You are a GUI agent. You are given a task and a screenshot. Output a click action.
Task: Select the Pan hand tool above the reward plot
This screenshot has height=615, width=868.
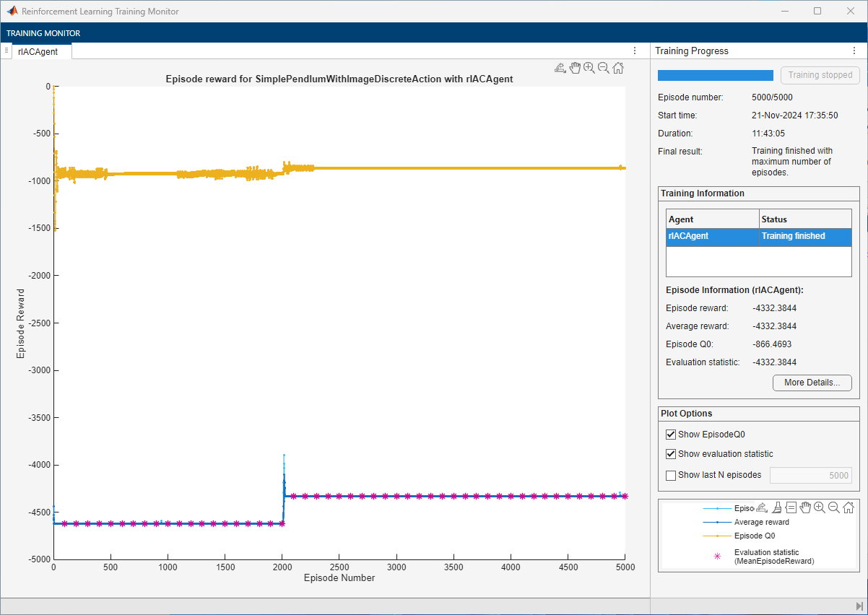click(575, 68)
